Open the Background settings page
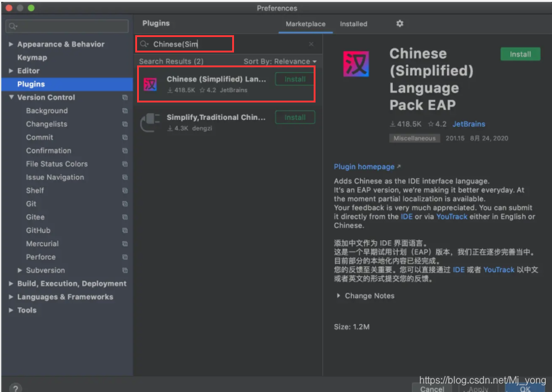 (47, 111)
